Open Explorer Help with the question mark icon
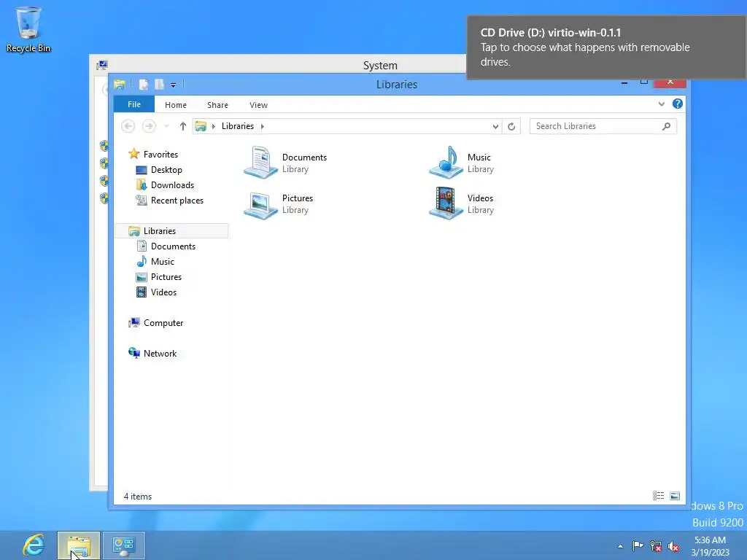The height and width of the screenshot is (560, 747). coord(678,104)
